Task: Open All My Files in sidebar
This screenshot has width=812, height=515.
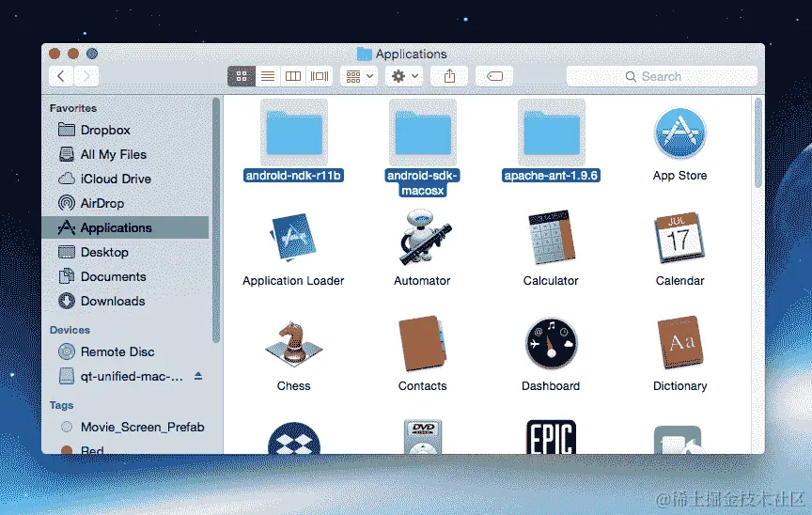Action: click(126, 154)
